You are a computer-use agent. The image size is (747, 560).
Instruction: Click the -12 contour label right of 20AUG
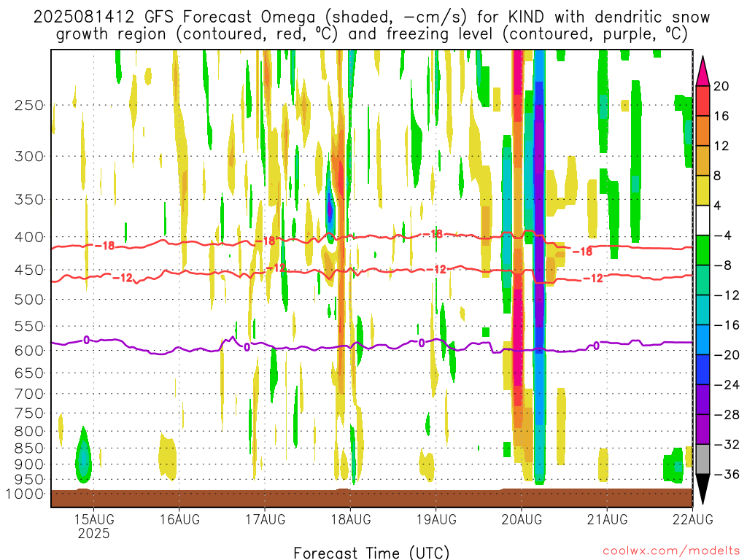(x=593, y=278)
